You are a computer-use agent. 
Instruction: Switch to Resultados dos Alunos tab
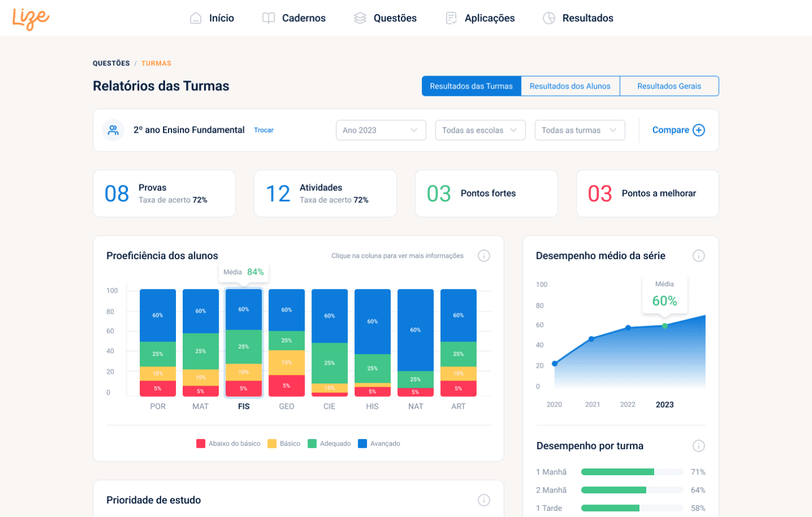570,86
